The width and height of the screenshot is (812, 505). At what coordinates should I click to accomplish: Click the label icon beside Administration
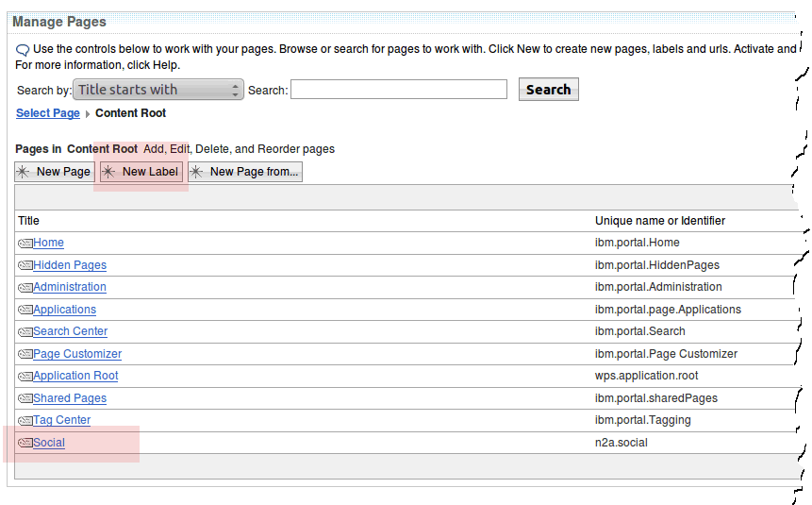[25, 288]
